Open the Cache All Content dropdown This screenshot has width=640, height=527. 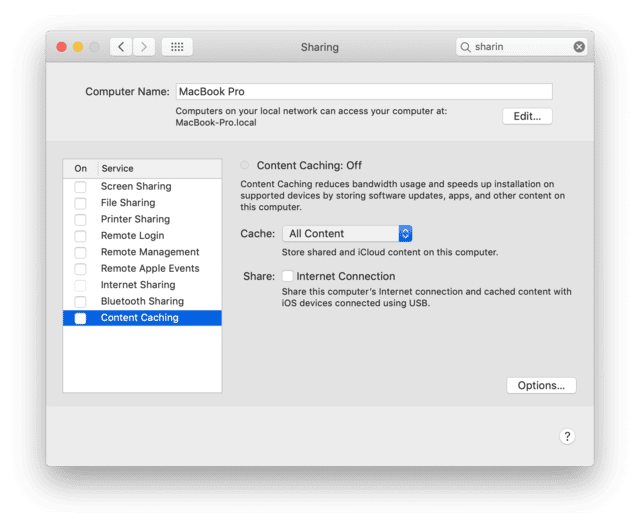(347, 233)
